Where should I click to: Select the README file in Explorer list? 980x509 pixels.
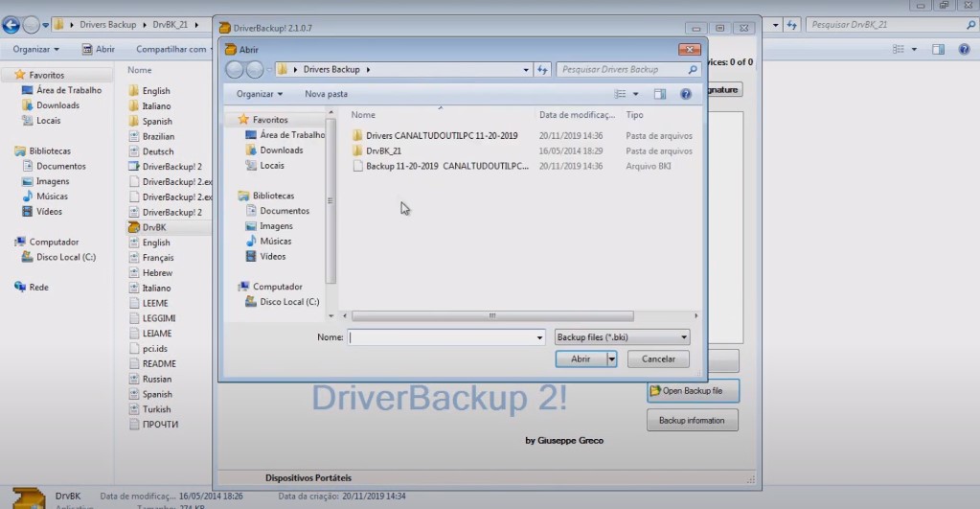159,364
